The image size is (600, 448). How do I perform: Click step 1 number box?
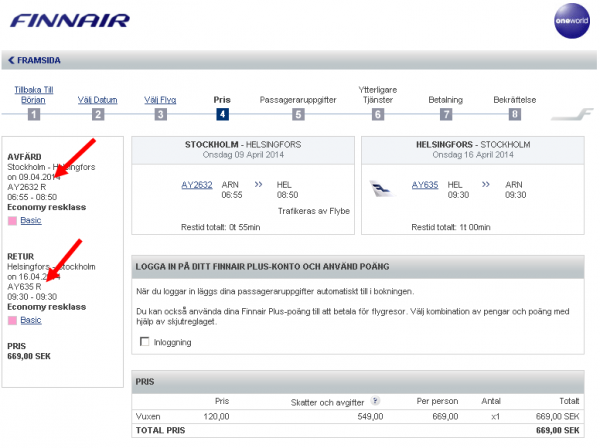pos(34,114)
